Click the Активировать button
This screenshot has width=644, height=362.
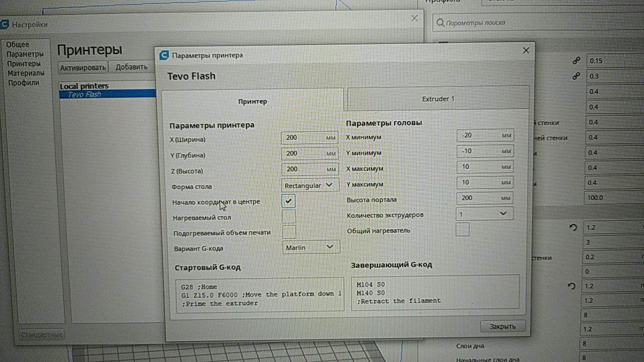point(84,67)
